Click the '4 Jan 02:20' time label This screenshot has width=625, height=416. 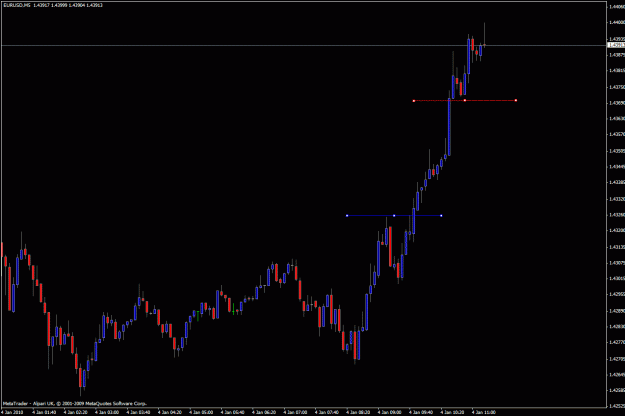click(76, 412)
